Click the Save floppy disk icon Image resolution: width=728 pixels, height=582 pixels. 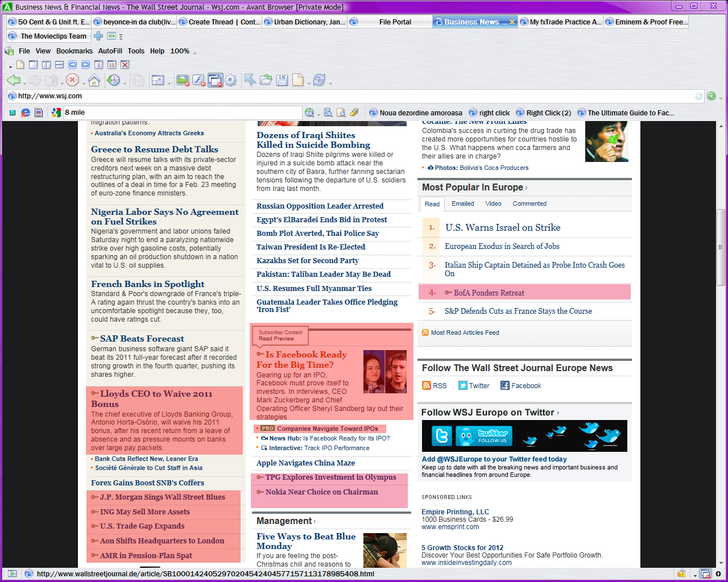282,80
